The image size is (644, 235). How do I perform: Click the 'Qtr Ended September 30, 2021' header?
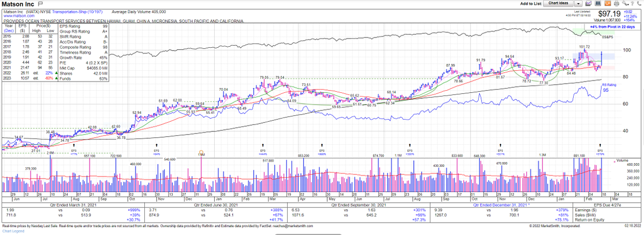[x=358, y=205]
